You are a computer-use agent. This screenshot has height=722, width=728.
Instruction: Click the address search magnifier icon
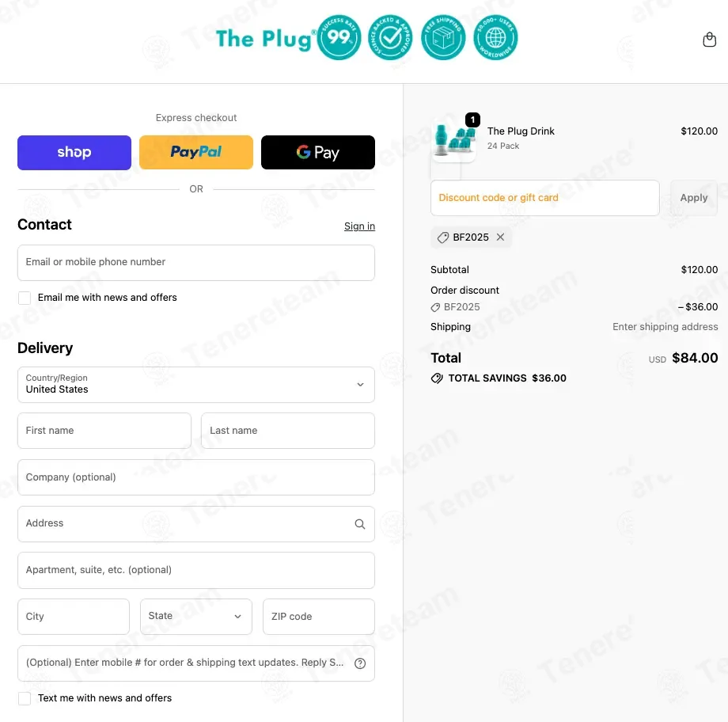click(360, 524)
